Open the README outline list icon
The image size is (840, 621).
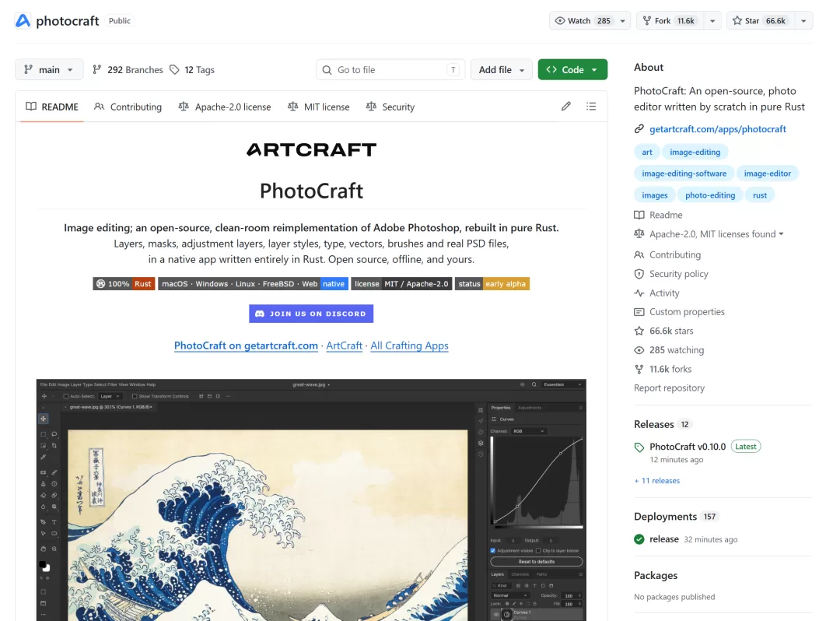pos(591,107)
